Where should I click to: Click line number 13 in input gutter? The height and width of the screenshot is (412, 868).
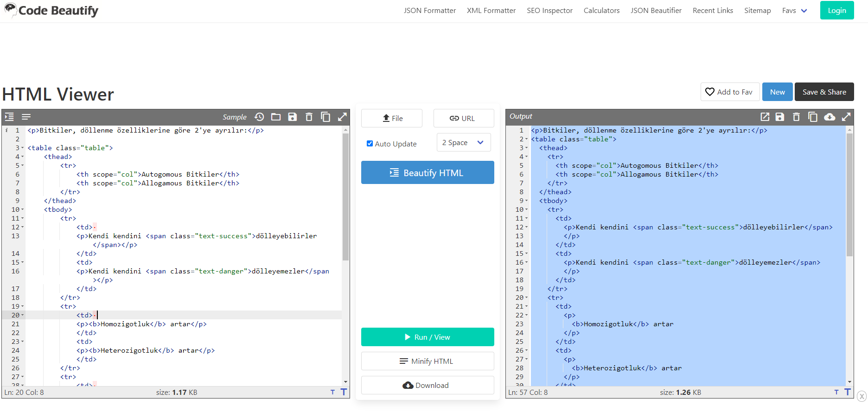(15, 236)
